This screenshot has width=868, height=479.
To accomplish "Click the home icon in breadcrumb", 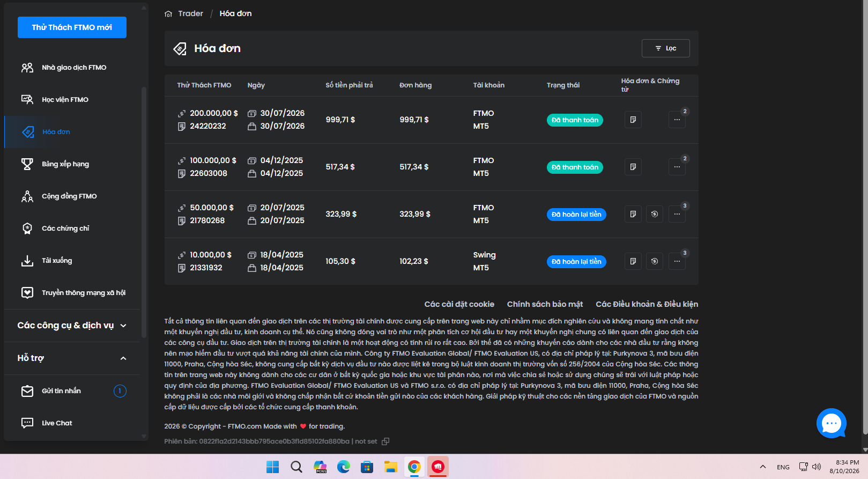I will point(168,14).
